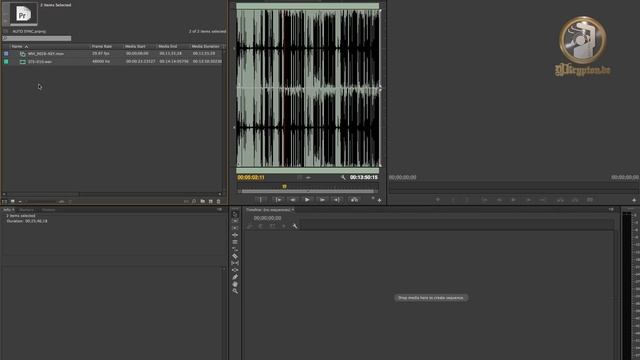Open Info panel flyout menu
The width and height of the screenshot is (640, 360).
tap(219, 209)
